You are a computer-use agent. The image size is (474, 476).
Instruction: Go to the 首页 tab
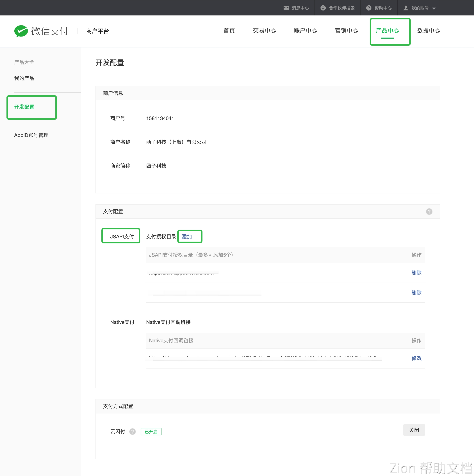coord(229,31)
